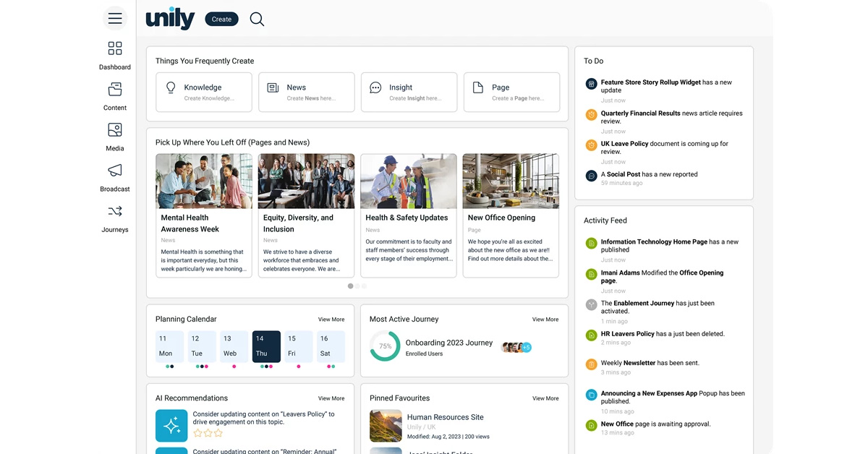This screenshot has height=454, width=868.
Task: Open the Human Resources Site favourite
Action: [x=445, y=417]
